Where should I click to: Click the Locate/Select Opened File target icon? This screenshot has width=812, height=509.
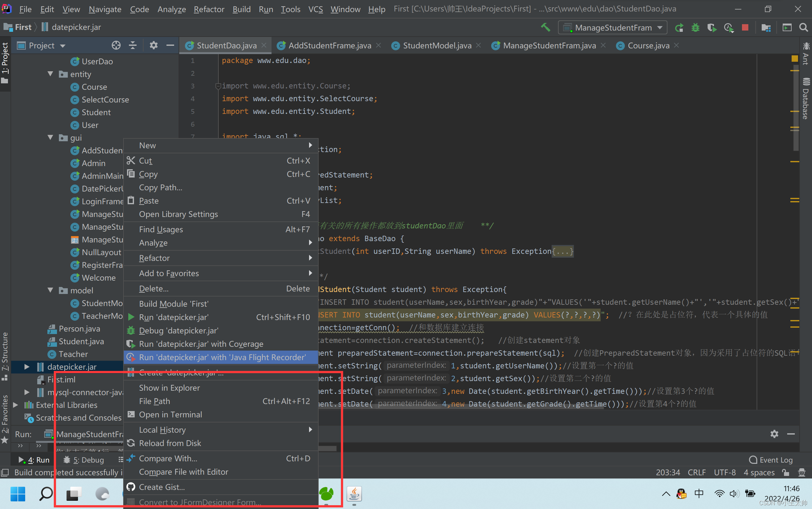[x=116, y=45]
